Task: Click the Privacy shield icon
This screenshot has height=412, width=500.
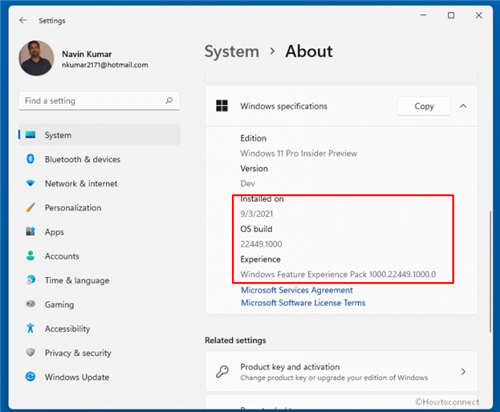Action: tap(30, 352)
